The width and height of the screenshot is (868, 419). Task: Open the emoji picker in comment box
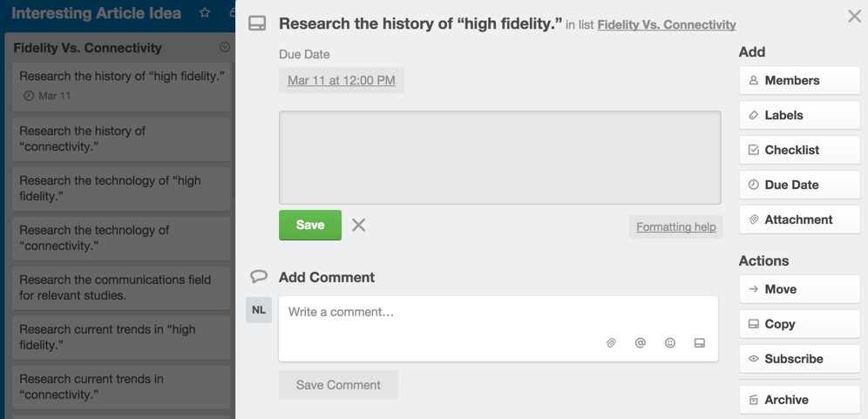point(670,343)
